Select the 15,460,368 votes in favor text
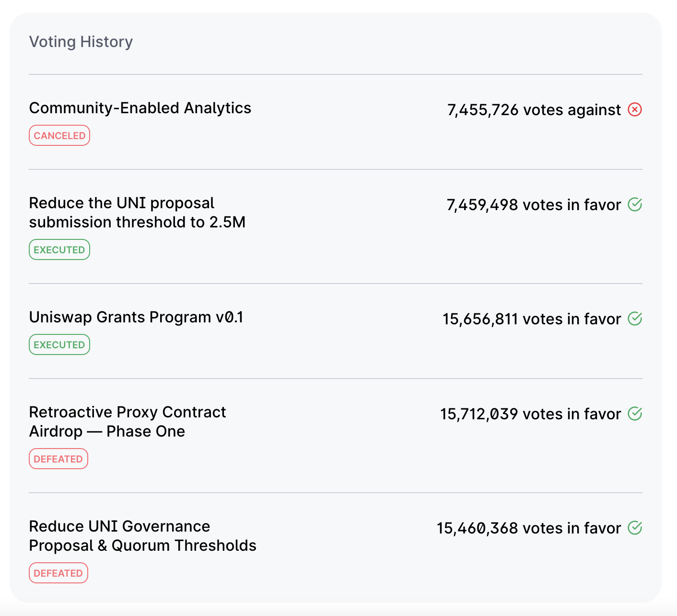 (x=529, y=528)
